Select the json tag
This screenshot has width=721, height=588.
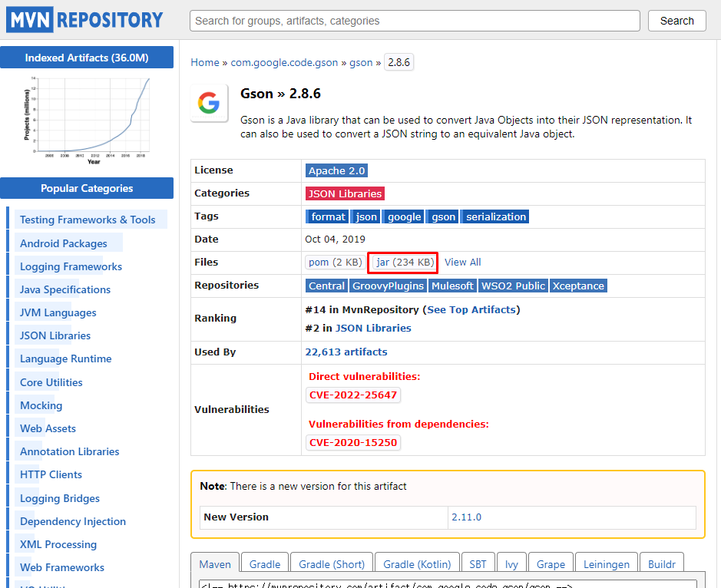(x=366, y=216)
